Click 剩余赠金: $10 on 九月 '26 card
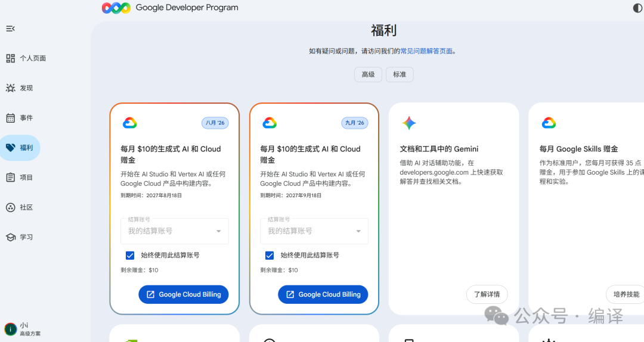This screenshot has width=644, height=342. [279, 270]
